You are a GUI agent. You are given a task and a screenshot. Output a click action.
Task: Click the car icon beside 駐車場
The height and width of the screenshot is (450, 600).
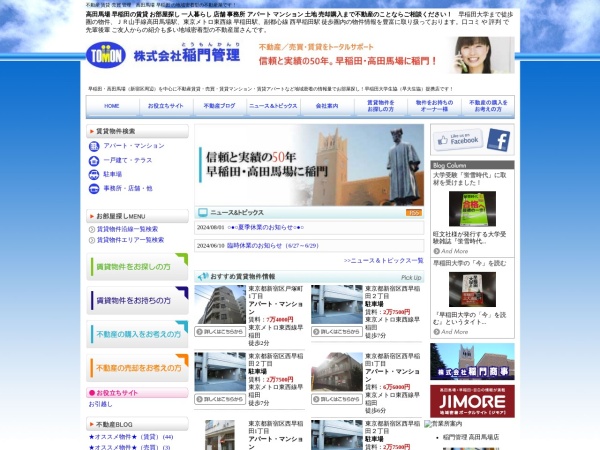click(94, 175)
